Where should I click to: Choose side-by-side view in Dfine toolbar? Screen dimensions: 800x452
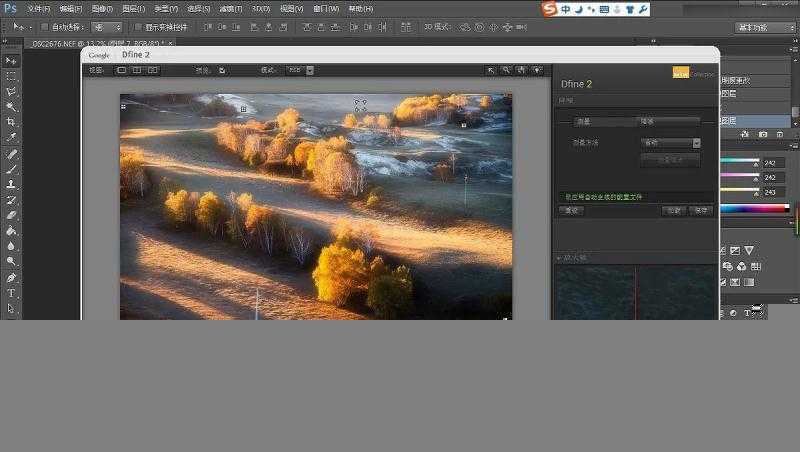pyautogui.click(x=153, y=70)
